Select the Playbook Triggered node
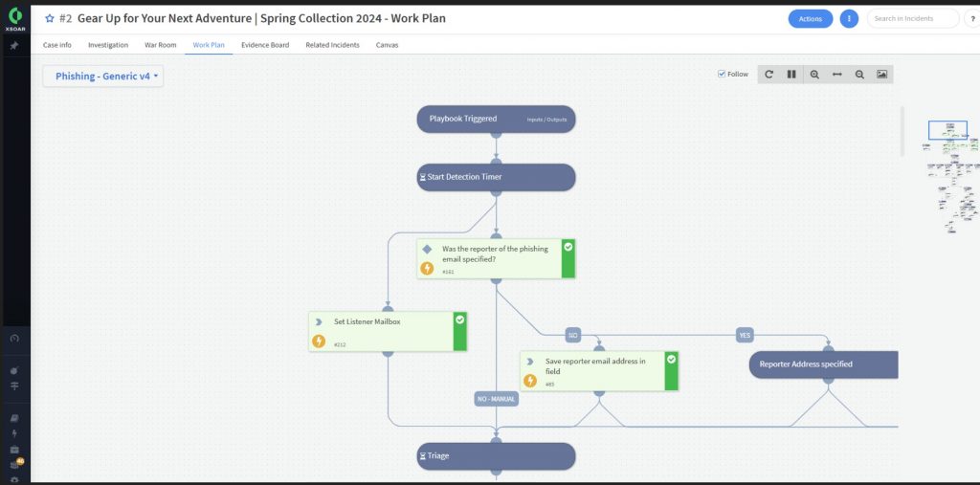The width and height of the screenshot is (980, 485). [x=496, y=119]
